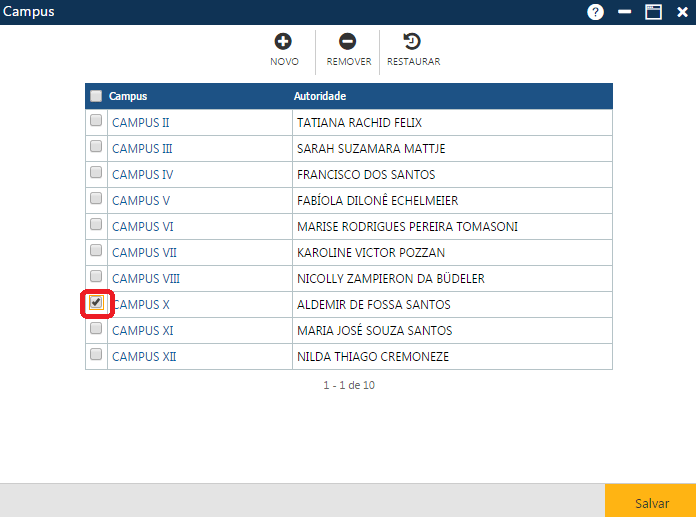Open the CAMPUS III link

(142, 149)
